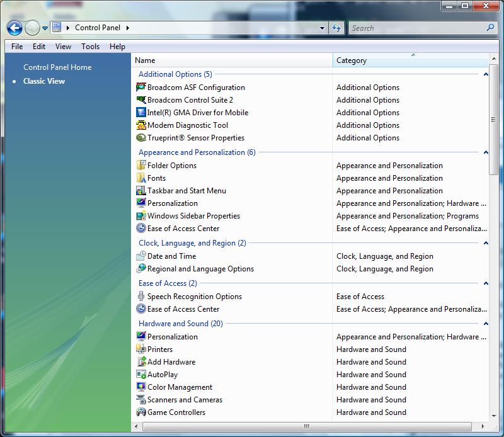Image resolution: width=504 pixels, height=437 pixels.
Task: Click Ease of Access Center icon under Appearance group
Action: [140, 228]
